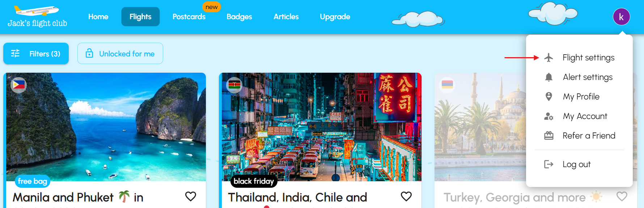
Task: Click the free bag label on Manila card
Action: coord(33,181)
